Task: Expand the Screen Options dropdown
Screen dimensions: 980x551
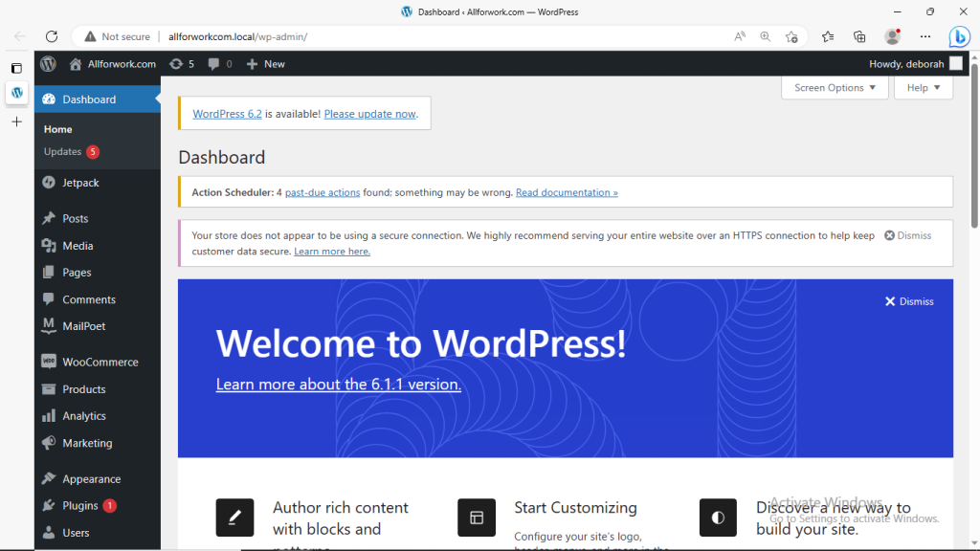Action: pos(835,87)
